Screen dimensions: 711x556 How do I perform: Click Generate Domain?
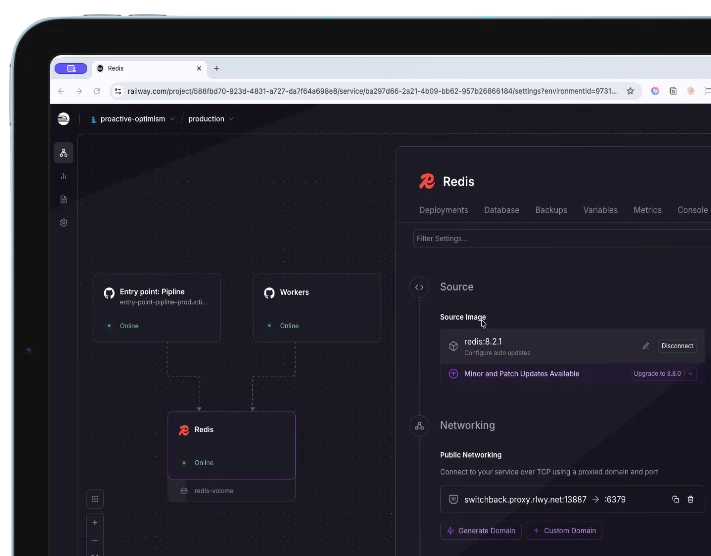click(481, 531)
